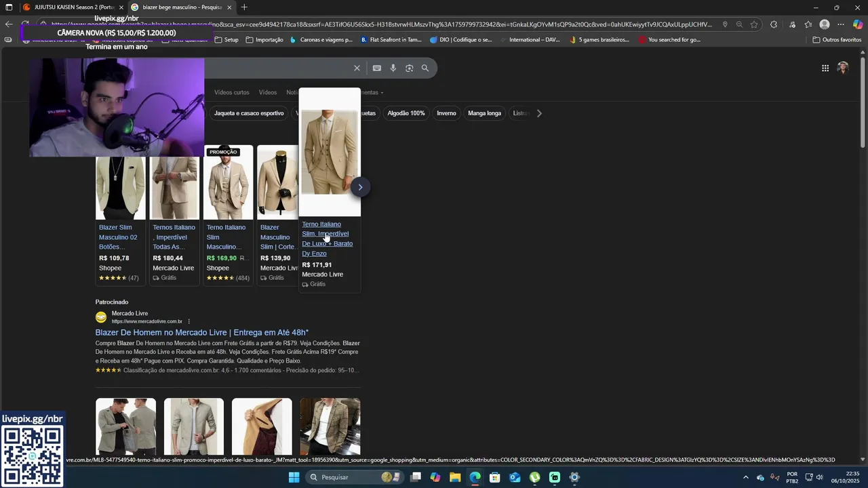Open Terno Italiano Slim De Luxo link
Viewport: 868px width, 488px height.
pos(327,239)
